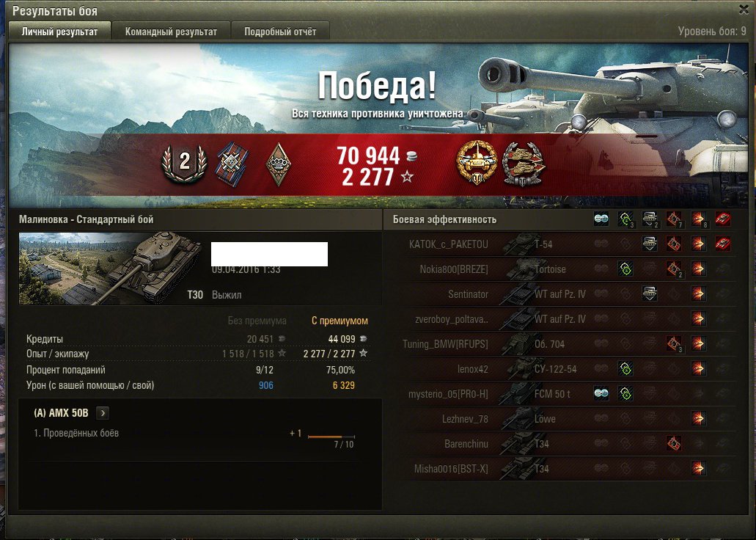Click the damage icon in the Lezhnev_78 row
Image resolution: width=756 pixels, height=540 pixels.
pyautogui.click(x=698, y=418)
